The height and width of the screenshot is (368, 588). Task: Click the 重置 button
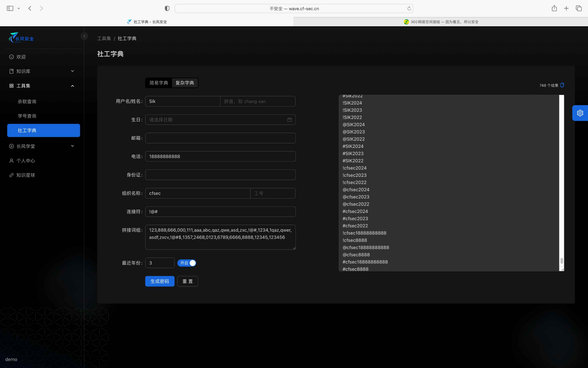[x=187, y=281]
